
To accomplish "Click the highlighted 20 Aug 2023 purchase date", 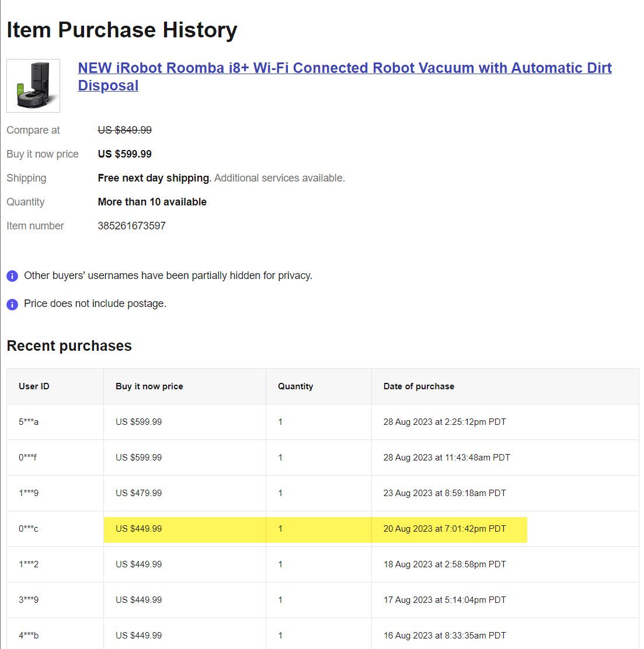I will 444,529.
